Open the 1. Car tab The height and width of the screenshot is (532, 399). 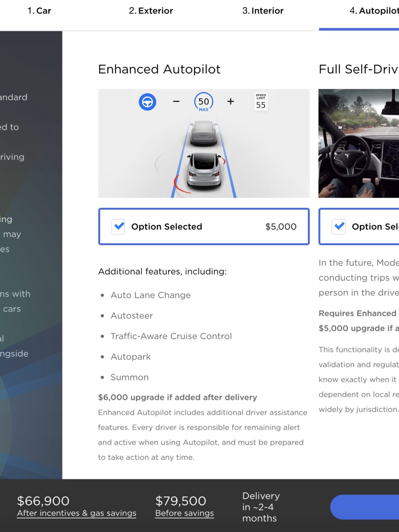click(x=39, y=11)
